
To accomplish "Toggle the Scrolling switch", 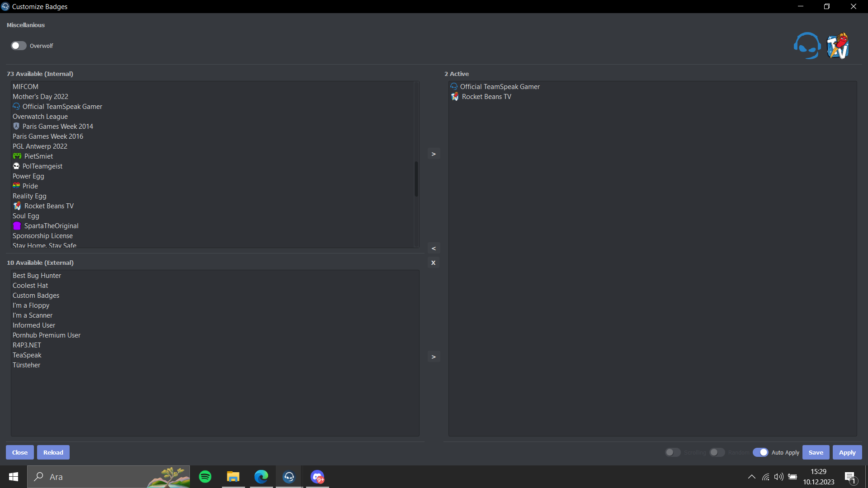I will pos(673,452).
